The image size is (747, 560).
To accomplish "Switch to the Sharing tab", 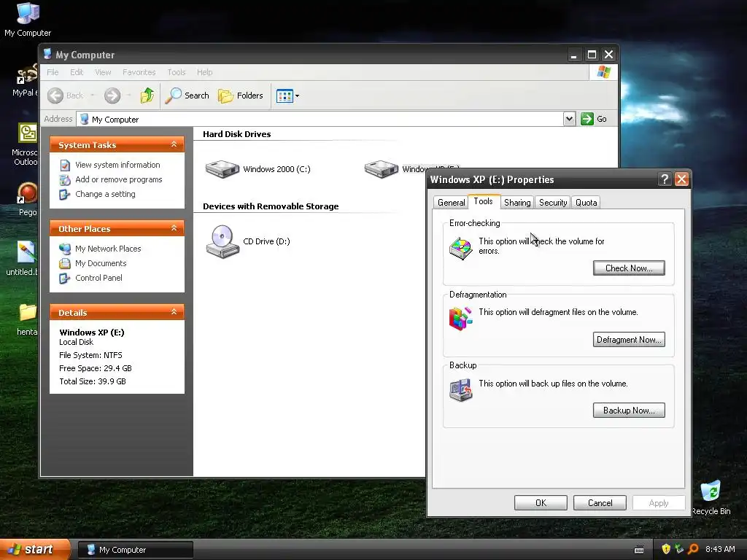I will [517, 203].
